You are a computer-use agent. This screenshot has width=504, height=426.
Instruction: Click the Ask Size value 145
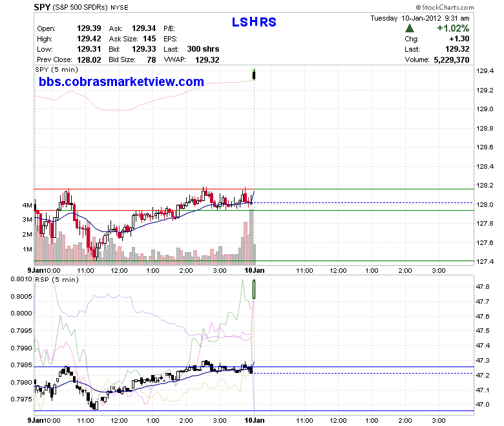tap(149, 39)
